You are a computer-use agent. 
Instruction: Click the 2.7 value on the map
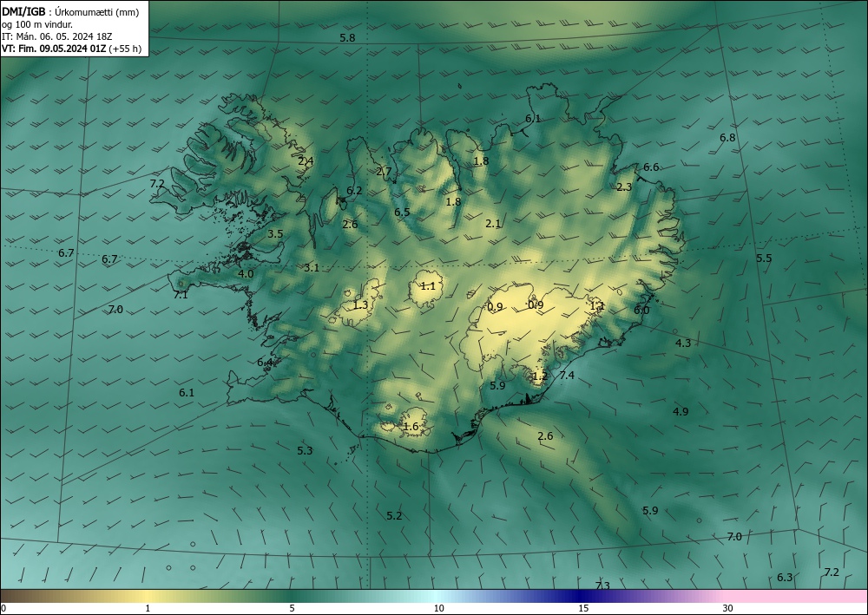384,172
